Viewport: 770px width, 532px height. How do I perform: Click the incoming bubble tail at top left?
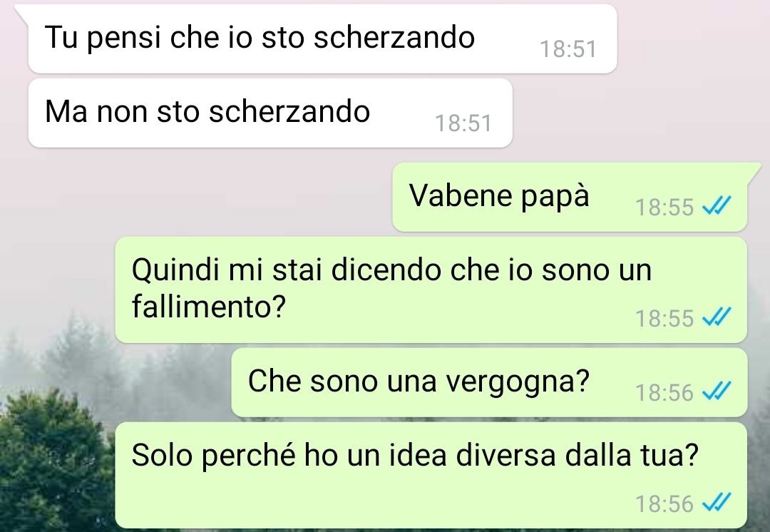(x=23, y=12)
